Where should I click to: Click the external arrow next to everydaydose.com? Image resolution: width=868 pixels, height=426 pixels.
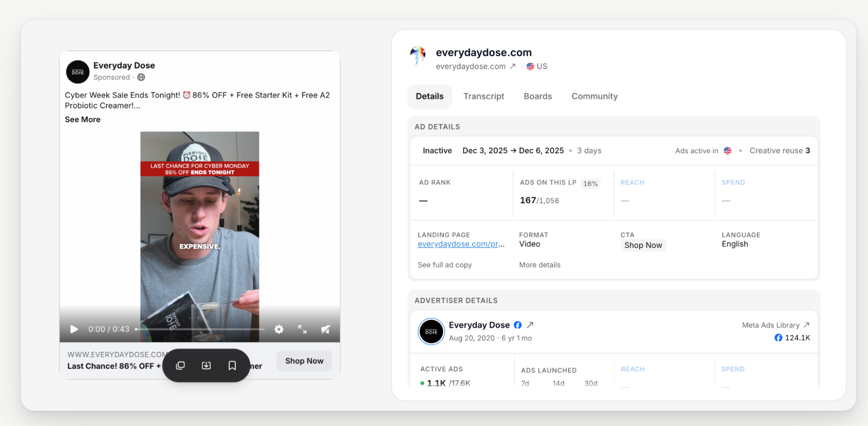point(513,66)
